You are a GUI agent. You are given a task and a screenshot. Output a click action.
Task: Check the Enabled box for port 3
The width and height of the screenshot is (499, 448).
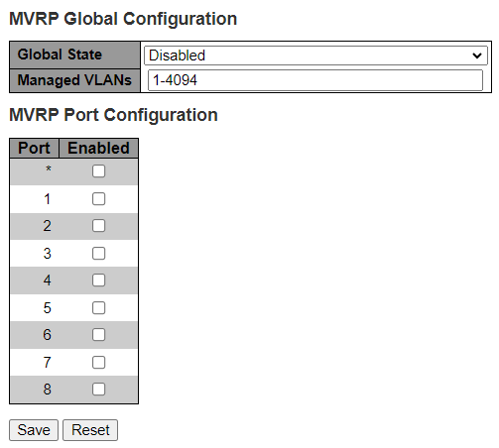coord(98,254)
